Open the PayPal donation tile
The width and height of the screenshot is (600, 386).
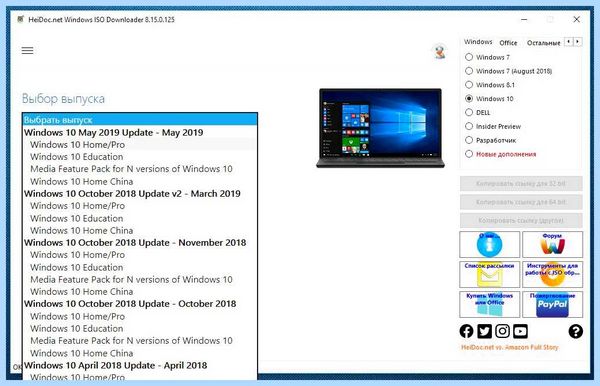click(x=552, y=304)
